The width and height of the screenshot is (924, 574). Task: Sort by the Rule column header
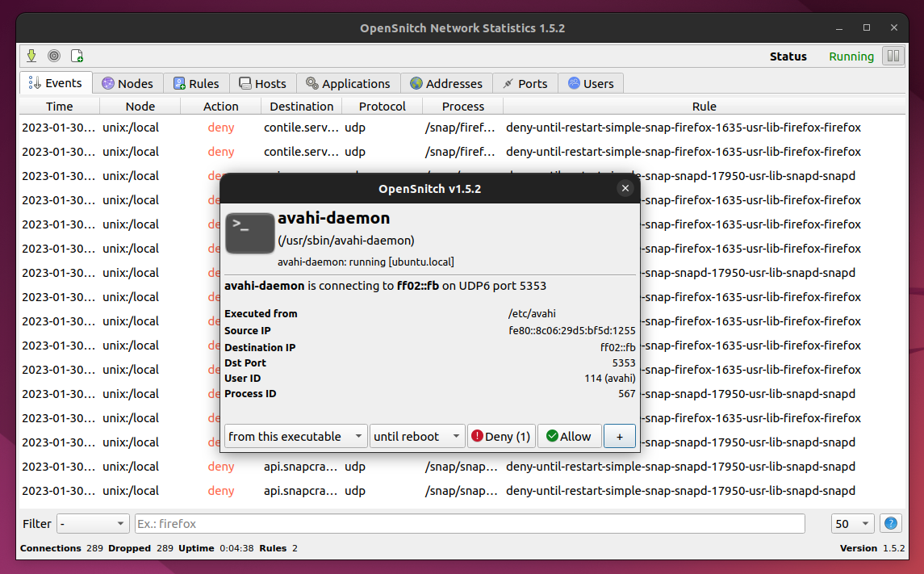tap(704, 106)
